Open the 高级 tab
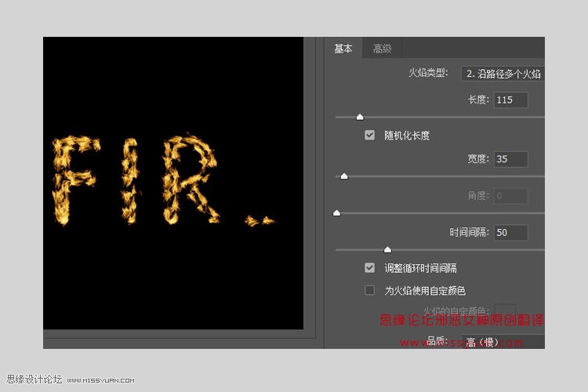Image resolution: width=588 pixels, height=392 pixels. tap(382, 49)
